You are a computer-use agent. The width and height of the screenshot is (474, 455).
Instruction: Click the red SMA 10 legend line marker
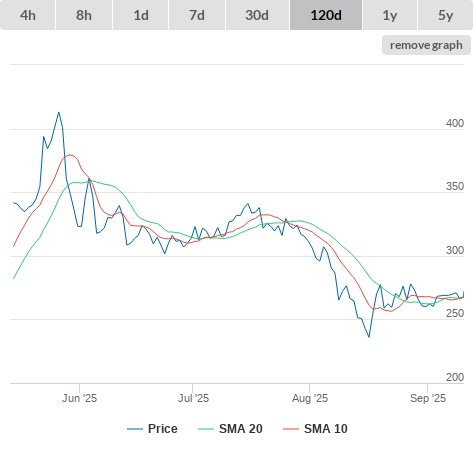[x=291, y=429]
